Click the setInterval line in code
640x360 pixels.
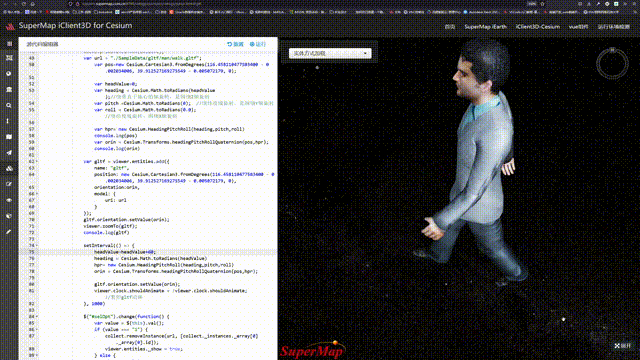(109, 246)
